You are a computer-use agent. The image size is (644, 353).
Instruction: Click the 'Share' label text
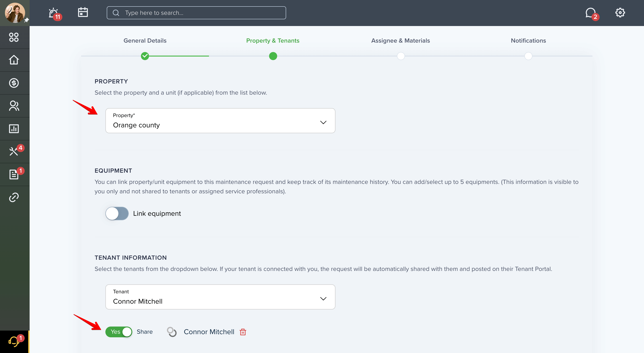144,332
